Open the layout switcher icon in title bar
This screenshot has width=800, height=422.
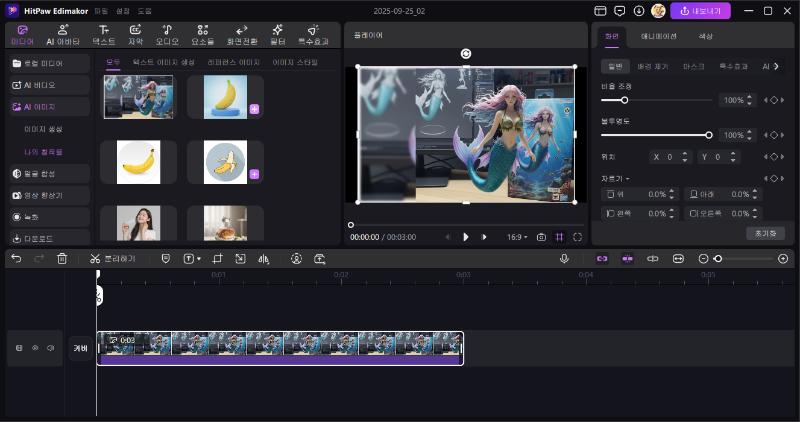tap(601, 11)
